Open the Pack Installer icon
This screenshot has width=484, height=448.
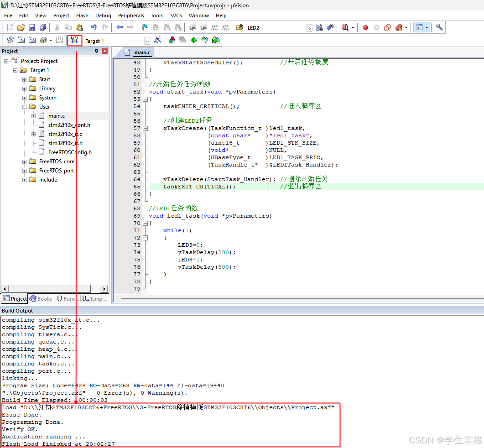[x=216, y=40]
